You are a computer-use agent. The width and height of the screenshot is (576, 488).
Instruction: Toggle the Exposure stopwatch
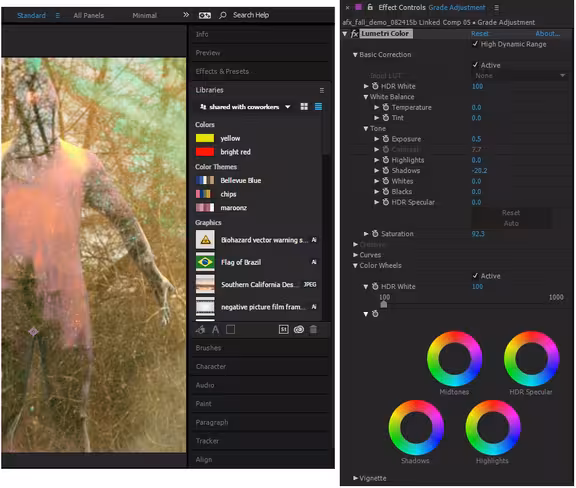click(386, 139)
